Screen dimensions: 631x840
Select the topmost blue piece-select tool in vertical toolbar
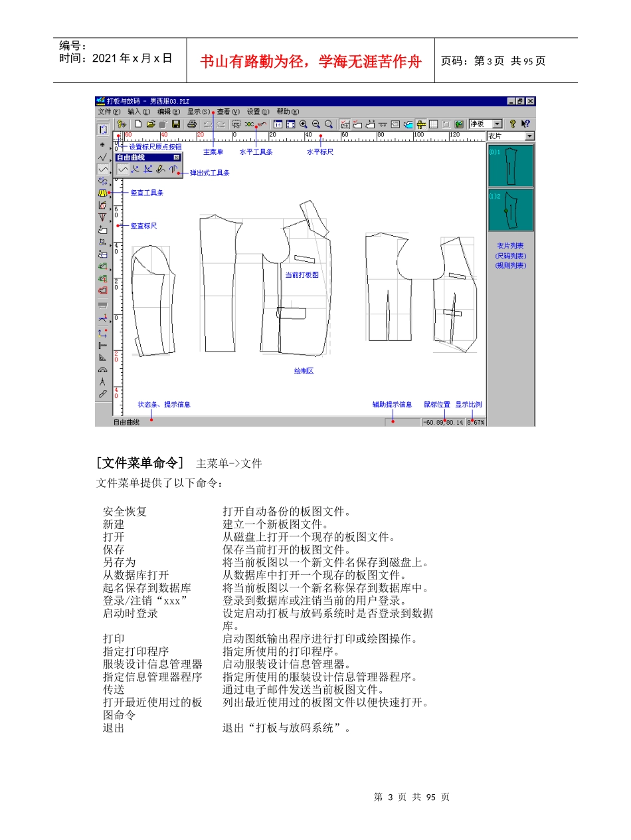(103, 130)
